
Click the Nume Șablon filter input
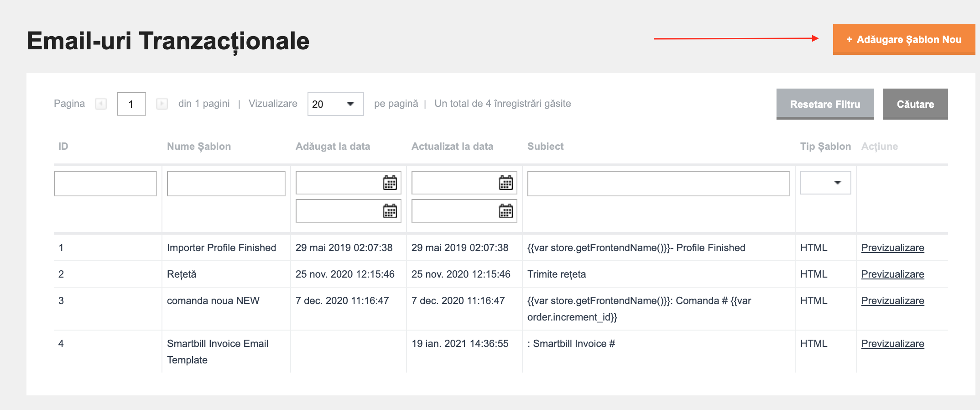(226, 184)
